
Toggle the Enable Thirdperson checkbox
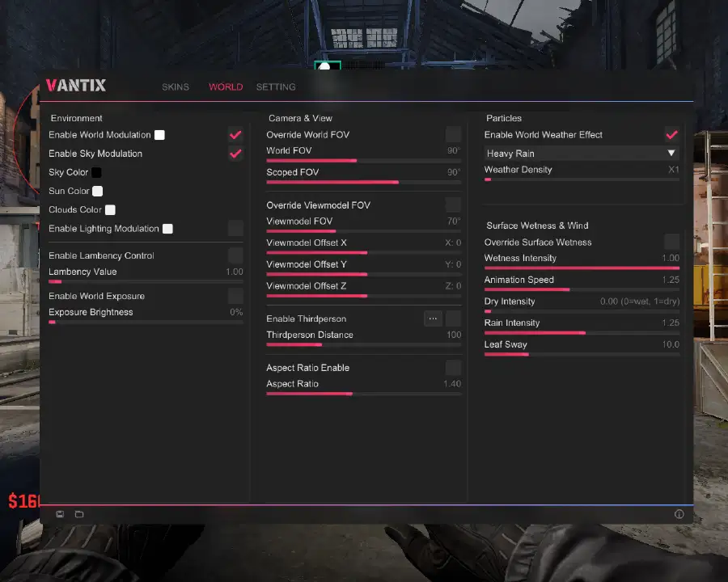[453, 318]
